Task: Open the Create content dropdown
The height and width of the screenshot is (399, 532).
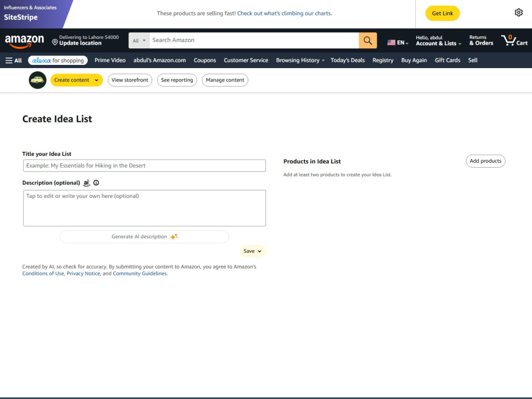Action: point(76,80)
